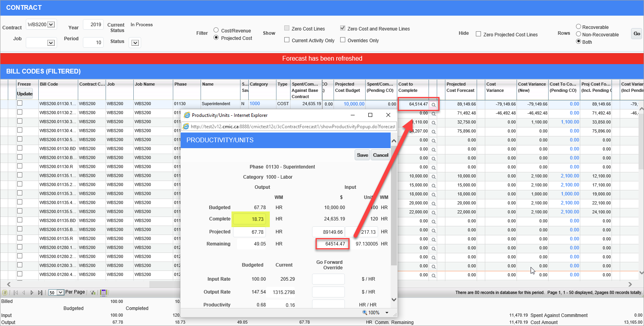Open 10,000.00 Projected Cost Budget link
This screenshot has height=326, width=644.
point(354,104)
